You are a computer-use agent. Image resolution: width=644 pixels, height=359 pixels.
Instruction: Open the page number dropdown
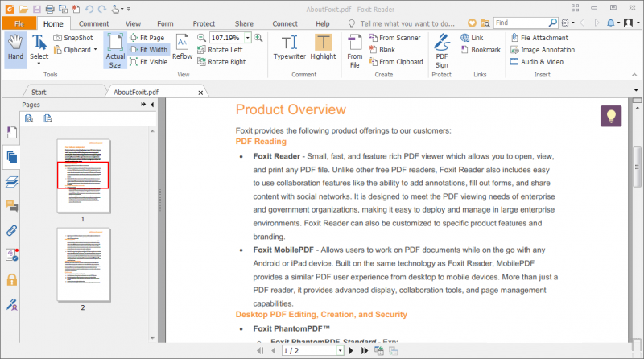pyautogui.click(x=340, y=351)
